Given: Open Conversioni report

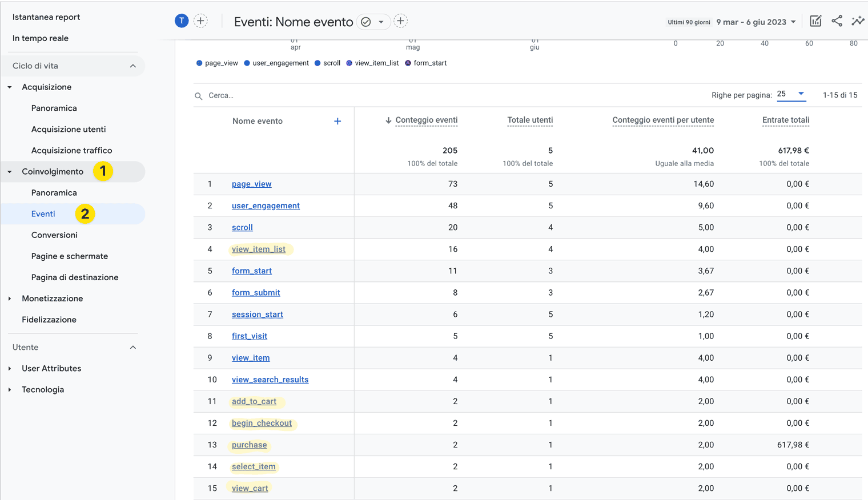Looking at the screenshot, I should click(54, 235).
